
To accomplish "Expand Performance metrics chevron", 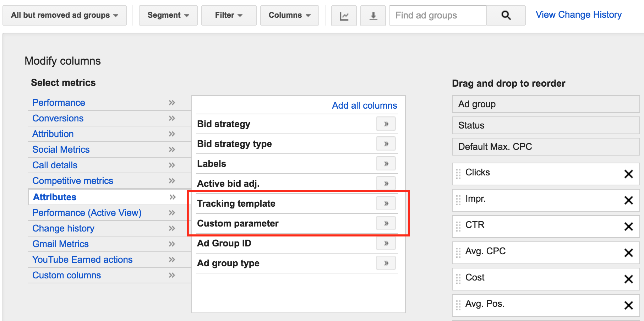I will click(172, 103).
